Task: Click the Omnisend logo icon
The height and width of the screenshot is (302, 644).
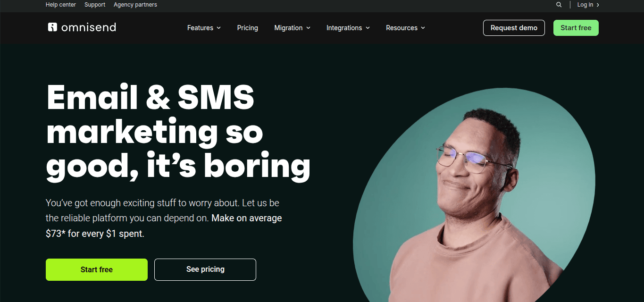Action: click(52, 27)
